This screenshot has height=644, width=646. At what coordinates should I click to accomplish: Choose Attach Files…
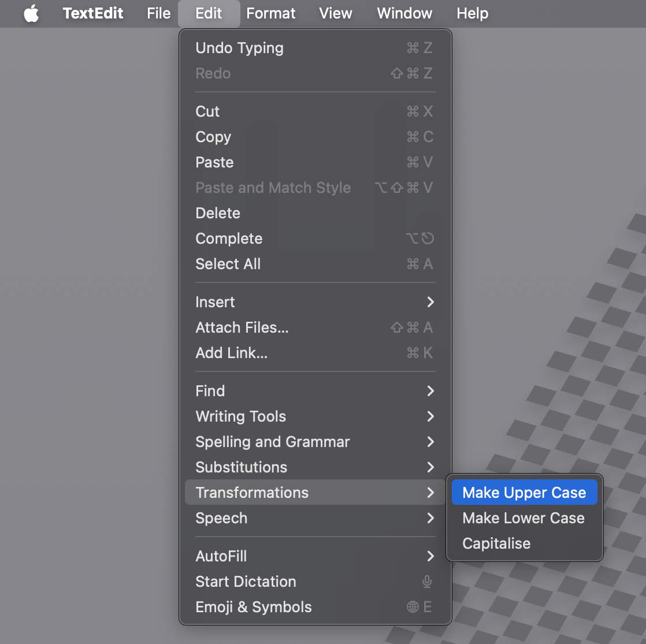pyautogui.click(x=242, y=327)
